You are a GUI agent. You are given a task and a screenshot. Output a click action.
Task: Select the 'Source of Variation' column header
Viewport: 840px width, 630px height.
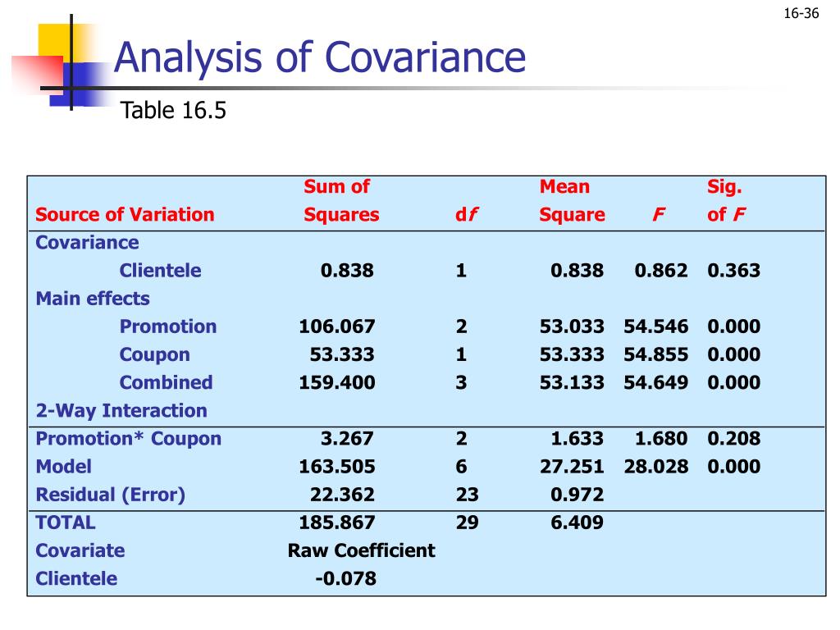(125, 214)
